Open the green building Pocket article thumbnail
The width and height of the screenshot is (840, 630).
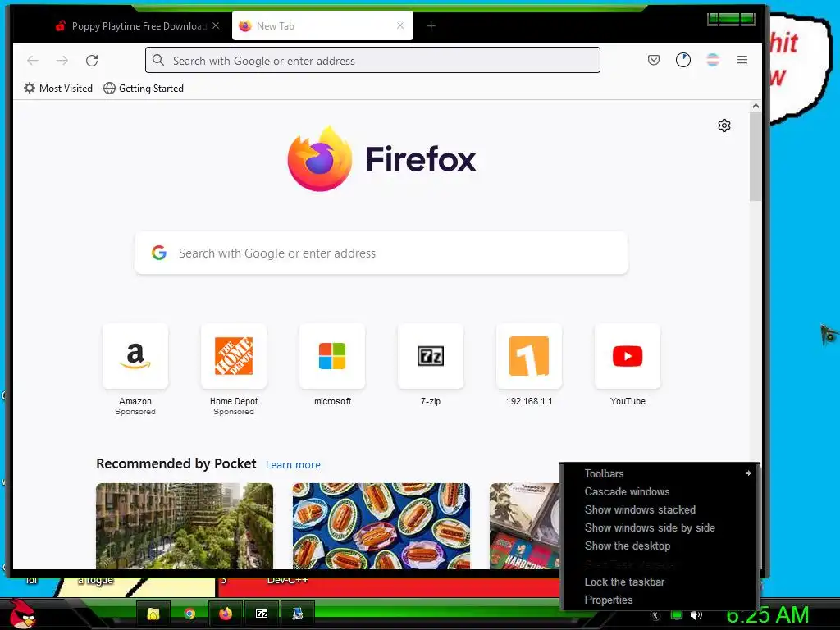click(185, 526)
